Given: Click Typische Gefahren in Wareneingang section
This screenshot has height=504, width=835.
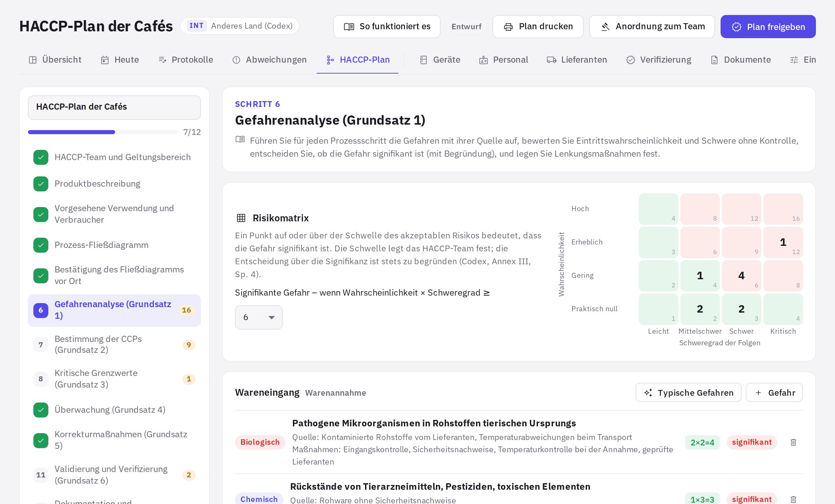Looking at the screenshot, I should tap(689, 393).
